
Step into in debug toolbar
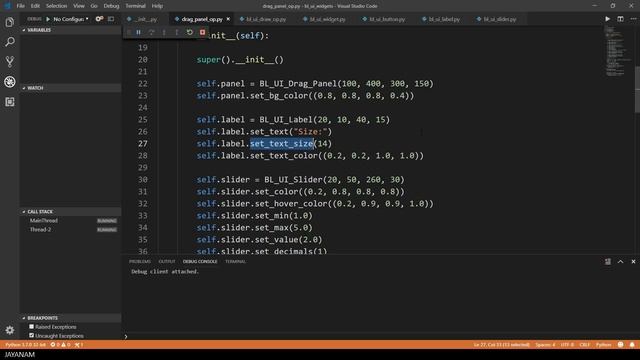coord(164,32)
